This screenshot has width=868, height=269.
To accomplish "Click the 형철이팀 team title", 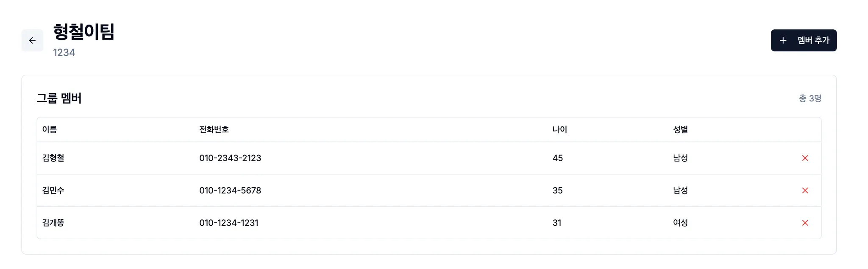I will pos(84,32).
